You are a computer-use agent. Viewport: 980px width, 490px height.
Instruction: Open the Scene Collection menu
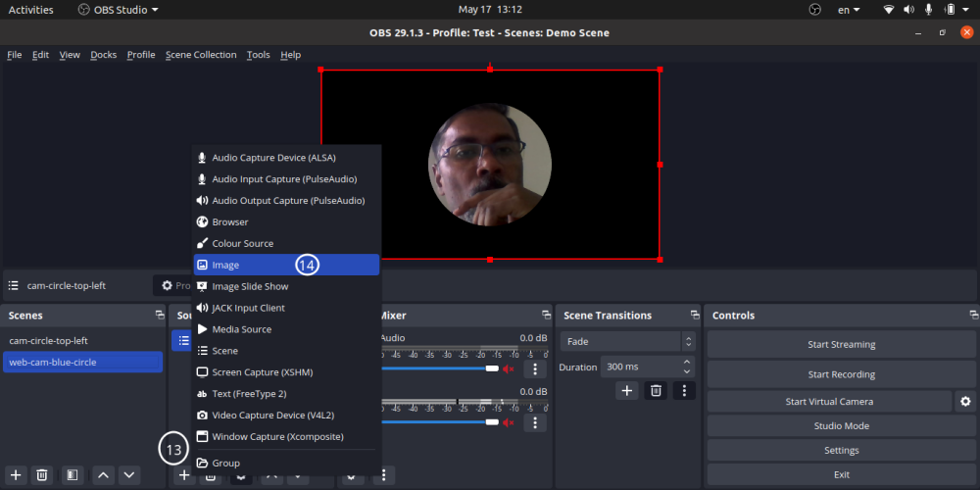pos(201,54)
